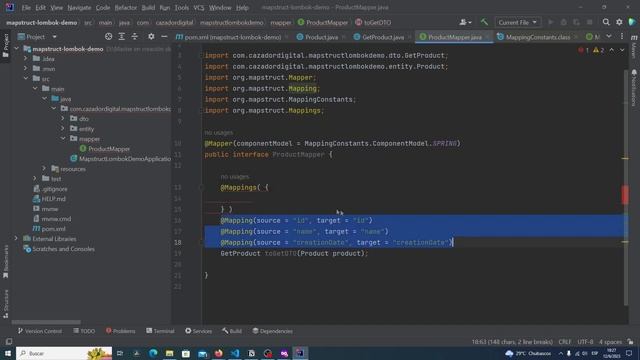Screen dimensions: 640x360
Task: Open Firefox from taskbar
Action: (x=218, y=353)
